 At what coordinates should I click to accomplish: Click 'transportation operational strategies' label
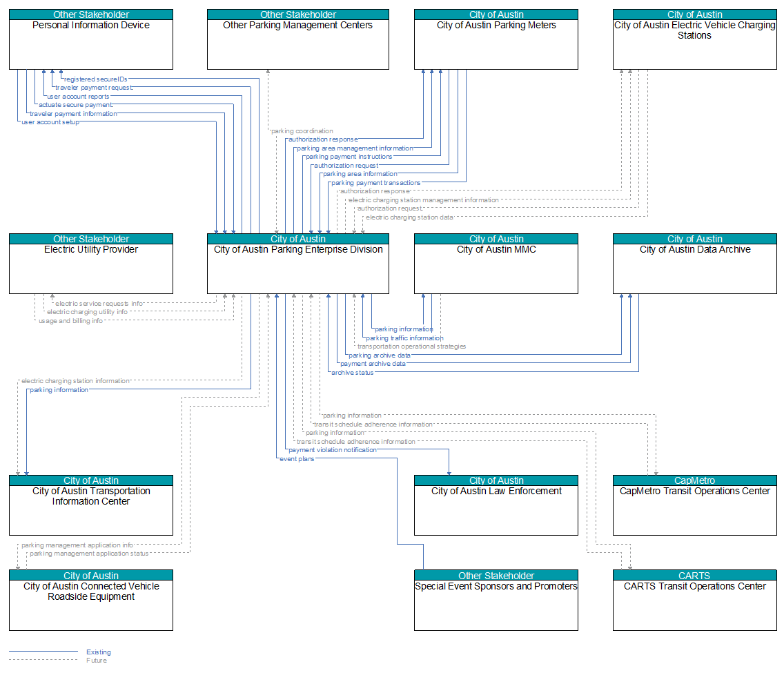click(x=411, y=347)
